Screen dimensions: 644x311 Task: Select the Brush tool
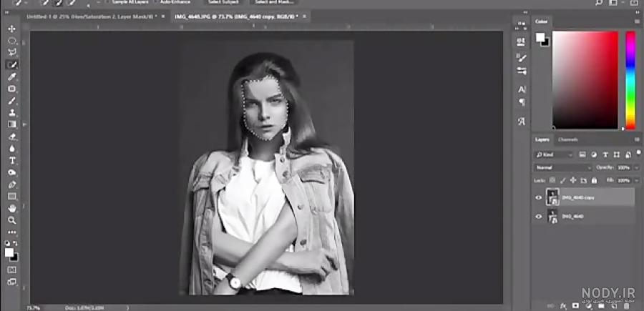pyautogui.click(x=12, y=101)
